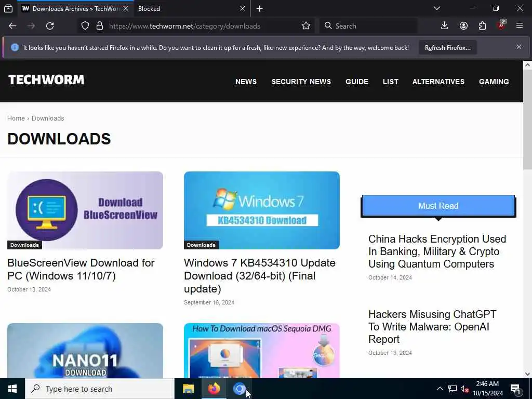Open the Chrome taskbar icon
Viewport: 532px width, 399px height.
(x=239, y=389)
